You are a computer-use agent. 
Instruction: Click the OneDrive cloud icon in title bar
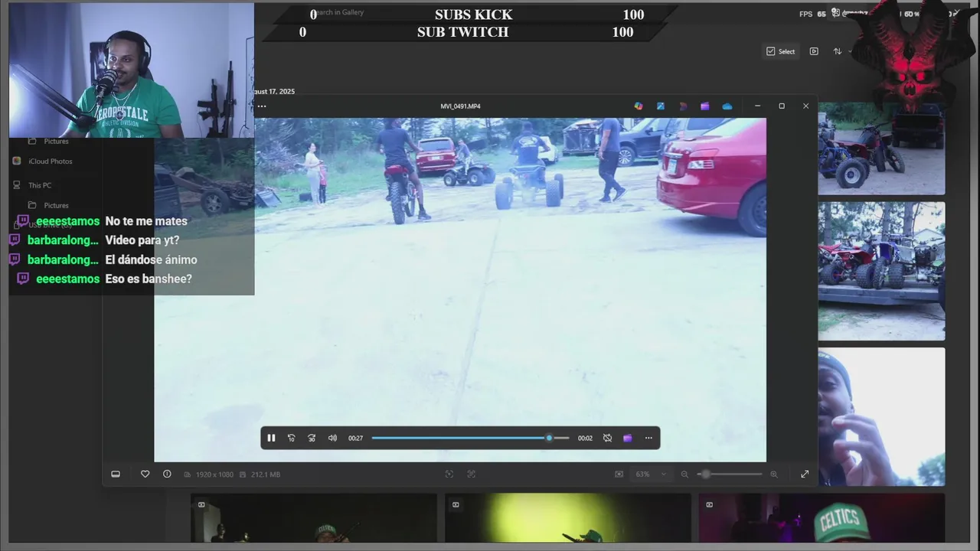click(x=727, y=106)
